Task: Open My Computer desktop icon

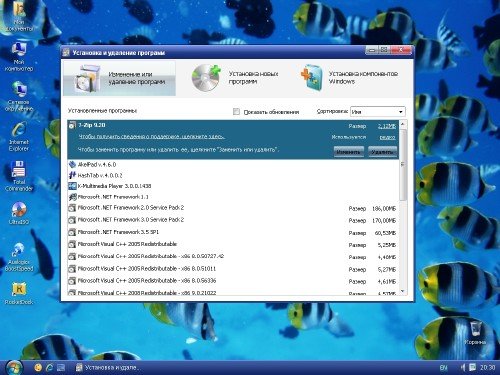Action: pos(19,56)
